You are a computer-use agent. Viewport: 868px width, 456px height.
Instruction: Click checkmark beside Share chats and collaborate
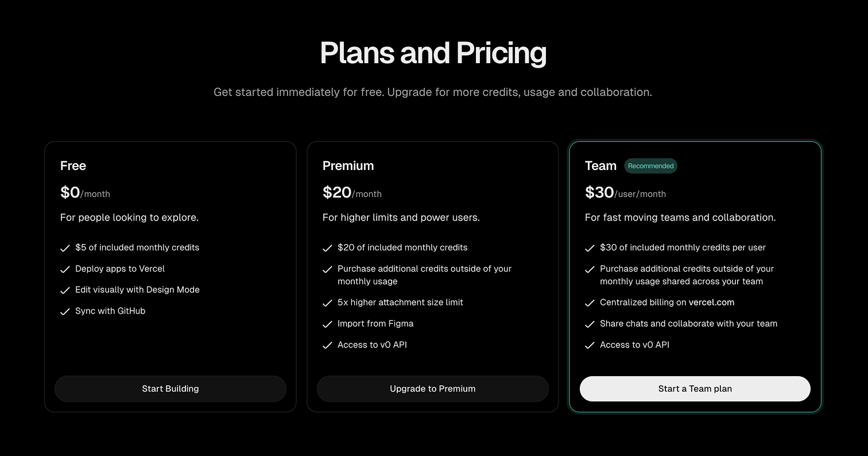(x=590, y=324)
